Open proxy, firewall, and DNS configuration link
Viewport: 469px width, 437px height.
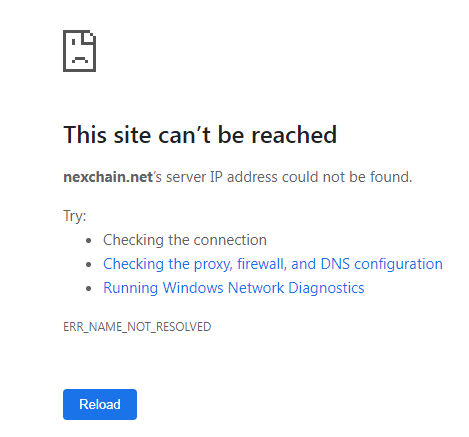pos(273,264)
